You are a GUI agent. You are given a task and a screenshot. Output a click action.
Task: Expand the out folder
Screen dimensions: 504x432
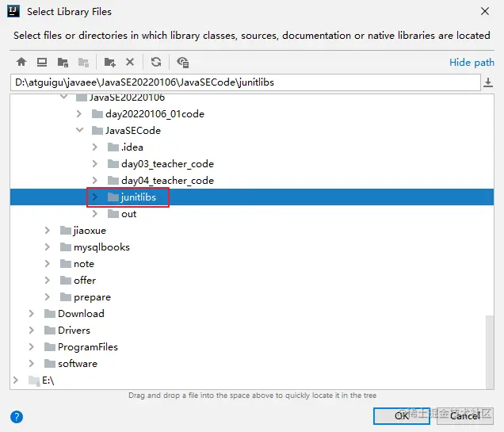click(95, 214)
